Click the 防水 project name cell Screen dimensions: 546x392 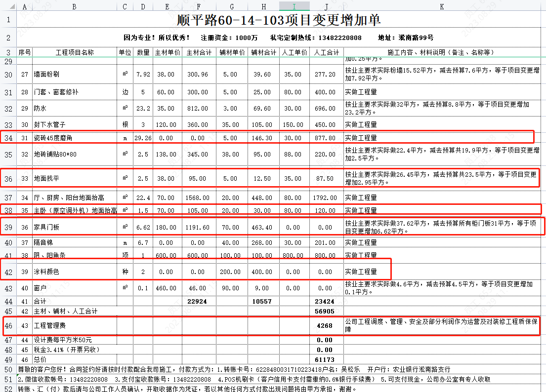[x=75, y=108]
